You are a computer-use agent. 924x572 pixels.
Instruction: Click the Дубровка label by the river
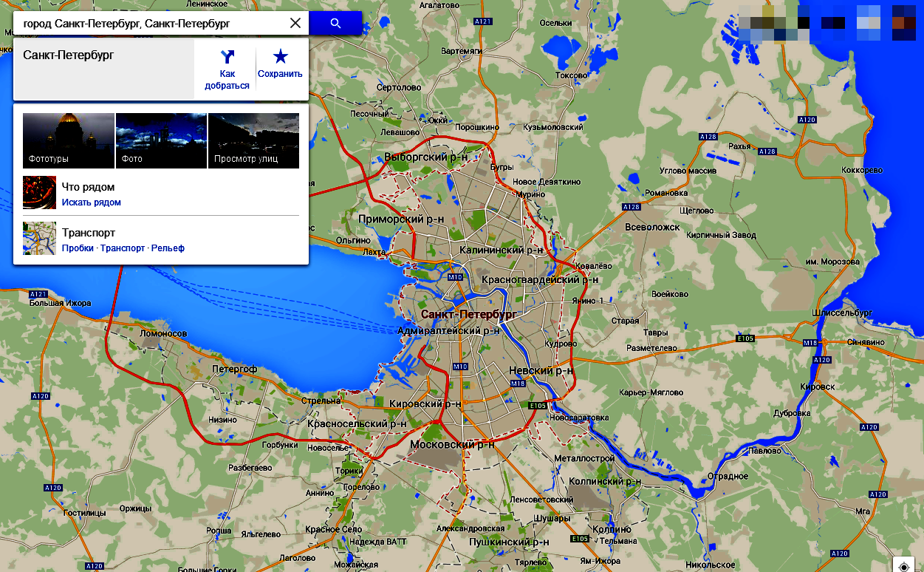tap(791, 413)
